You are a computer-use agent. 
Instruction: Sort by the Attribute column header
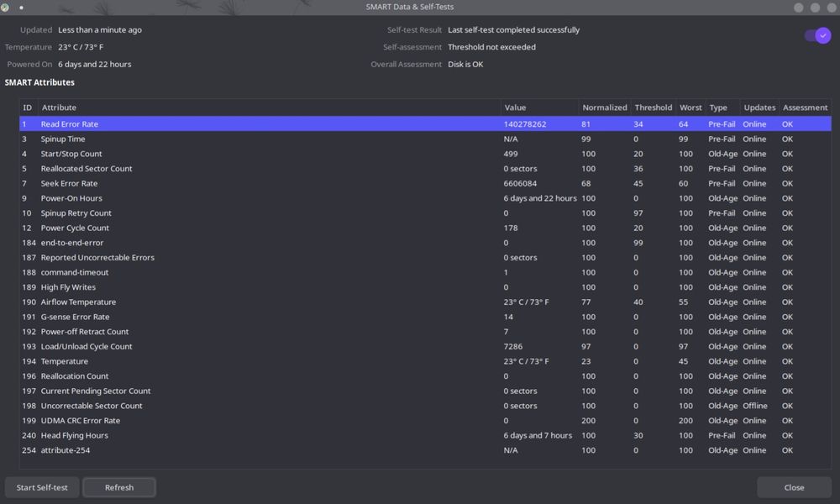(x=270, y=108)
